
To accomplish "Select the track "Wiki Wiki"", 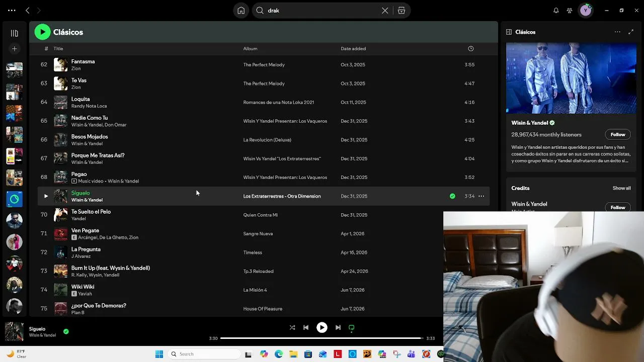I will click(x=83, y=287).
